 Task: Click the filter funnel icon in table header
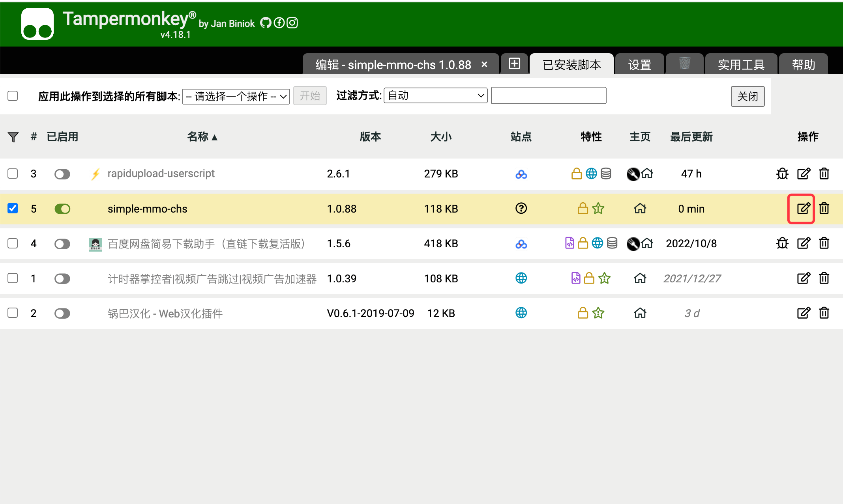coord(13,137)
